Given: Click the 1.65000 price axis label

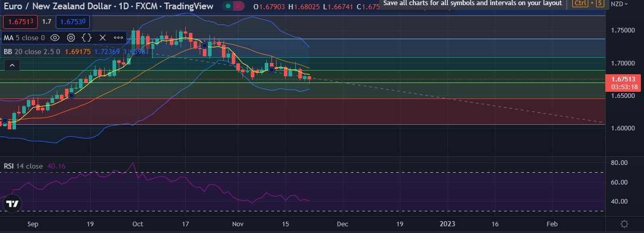Looking at the screenshot, I should (x=622, y=96).
